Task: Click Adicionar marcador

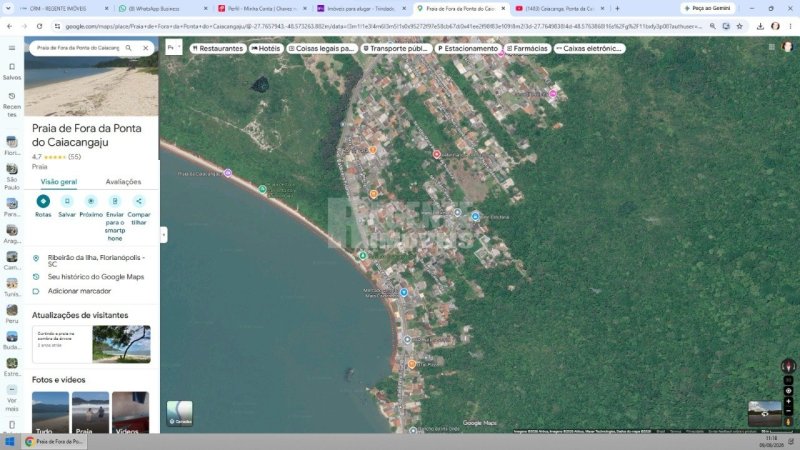Action: pyautogui.click(x=91, y=291)
